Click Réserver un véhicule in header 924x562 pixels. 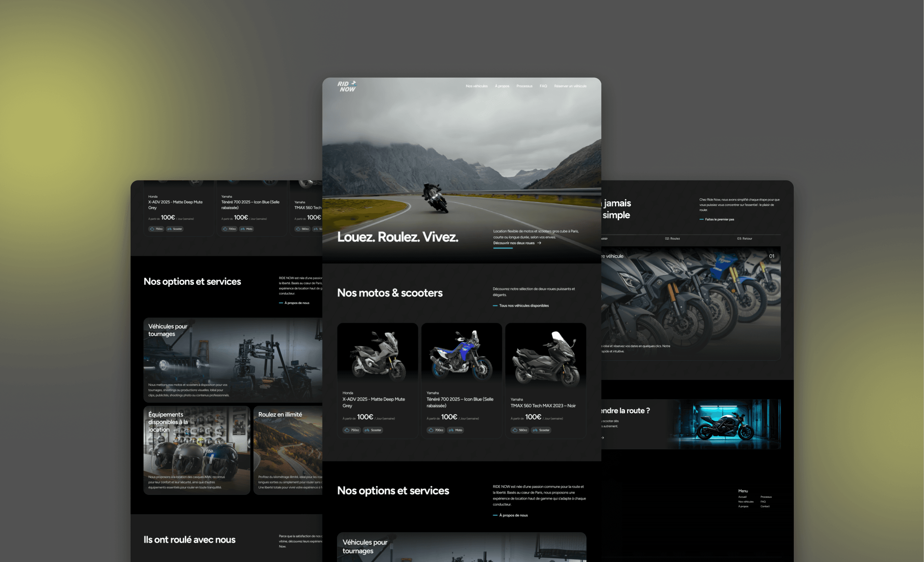point(570,86)
